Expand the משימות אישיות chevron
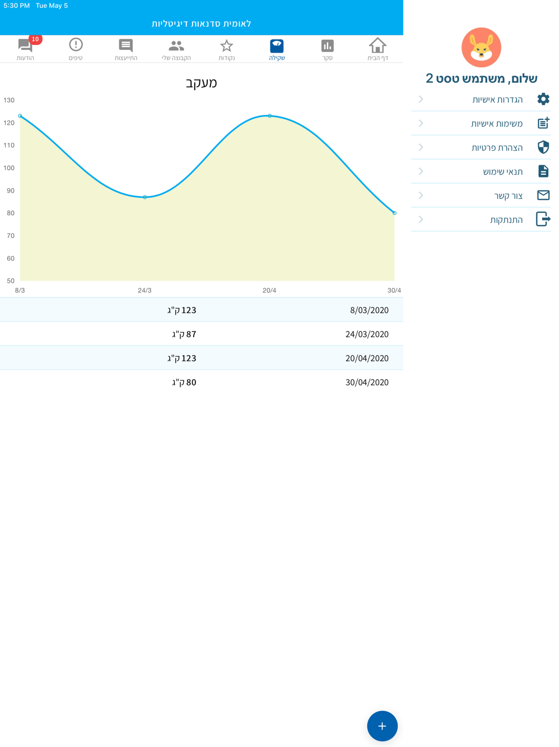Screen dimensions: 560x747 (421, 123)
